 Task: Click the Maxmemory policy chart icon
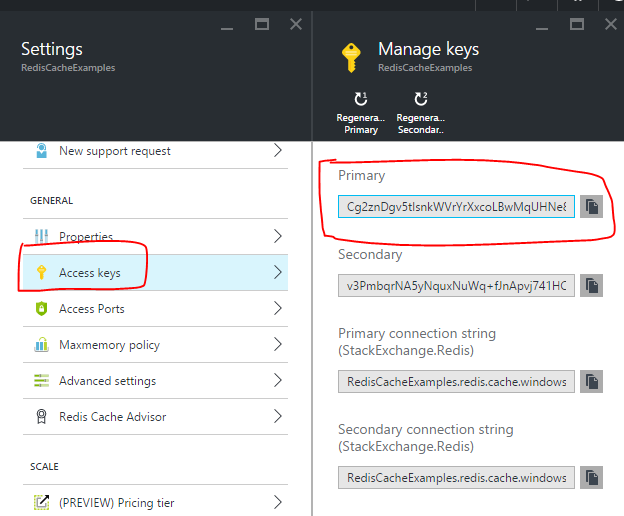[42, 345]
